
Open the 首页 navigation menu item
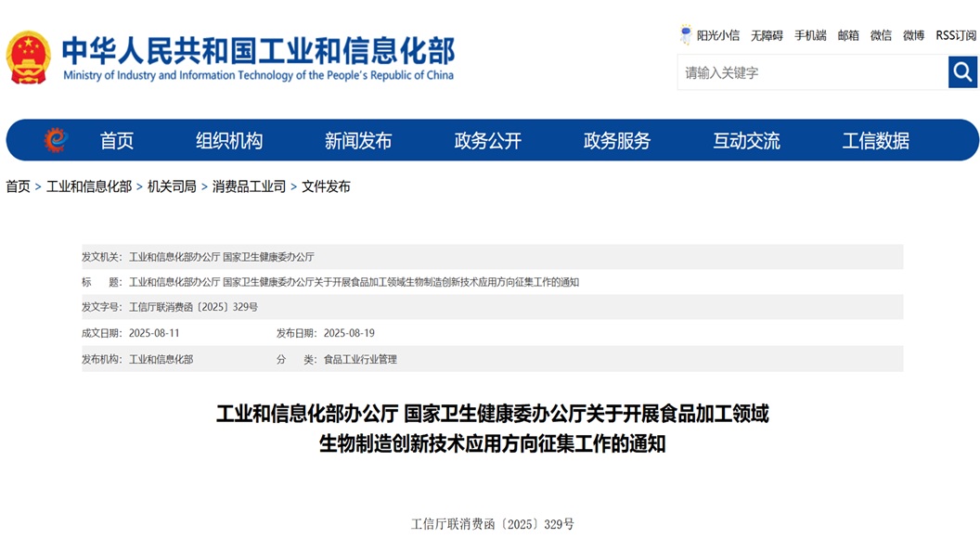[117, 141]
